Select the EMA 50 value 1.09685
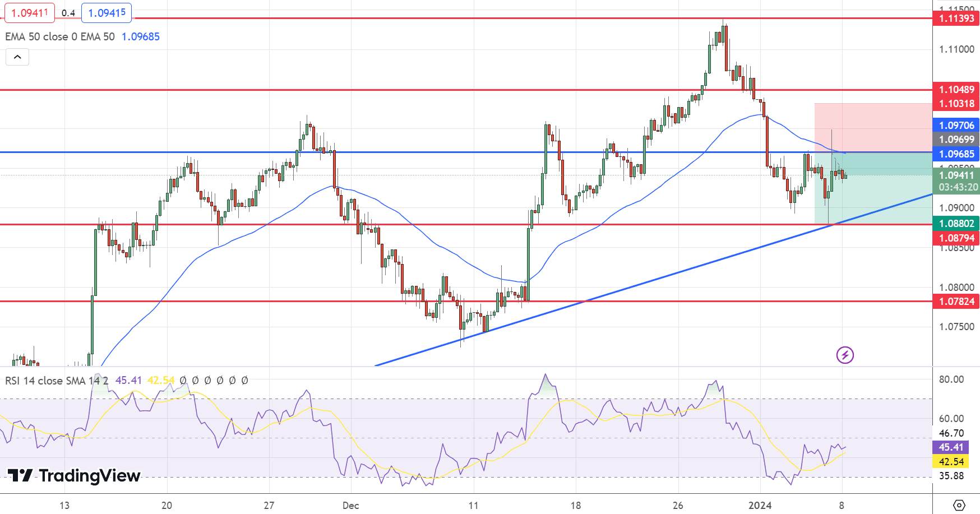The height and width of the screenshot is (514, 980). (x=141, y=36)
